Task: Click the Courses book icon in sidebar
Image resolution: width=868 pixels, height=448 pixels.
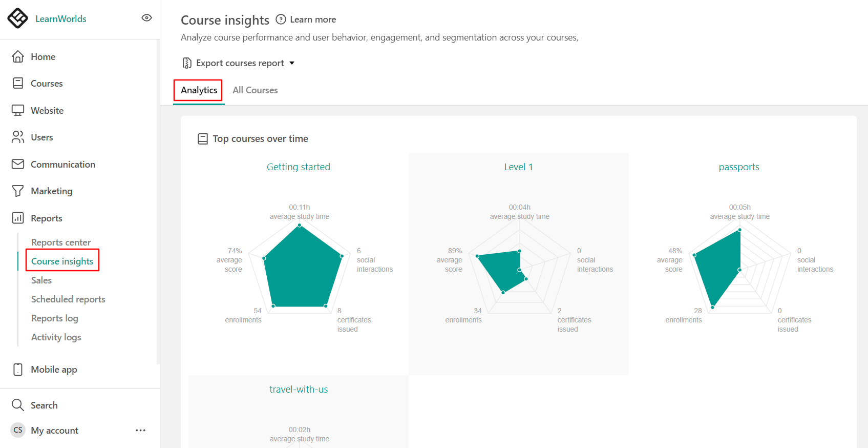Action: 18,83
